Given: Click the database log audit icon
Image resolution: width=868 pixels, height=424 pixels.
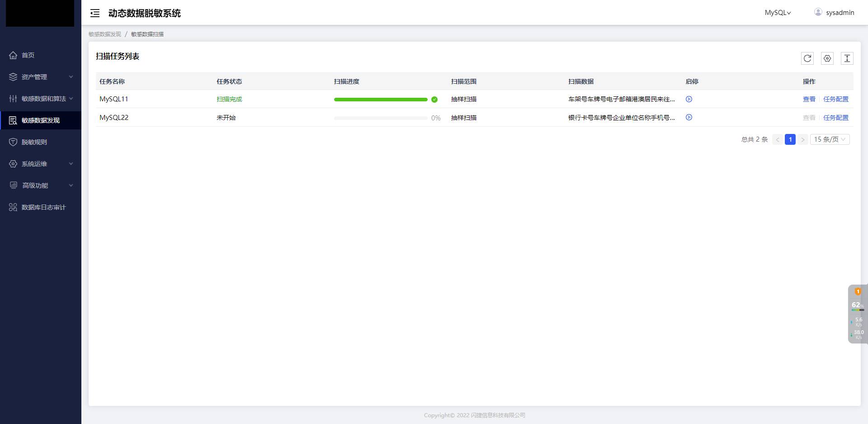Looking at the screenshot, I should 13,207.
